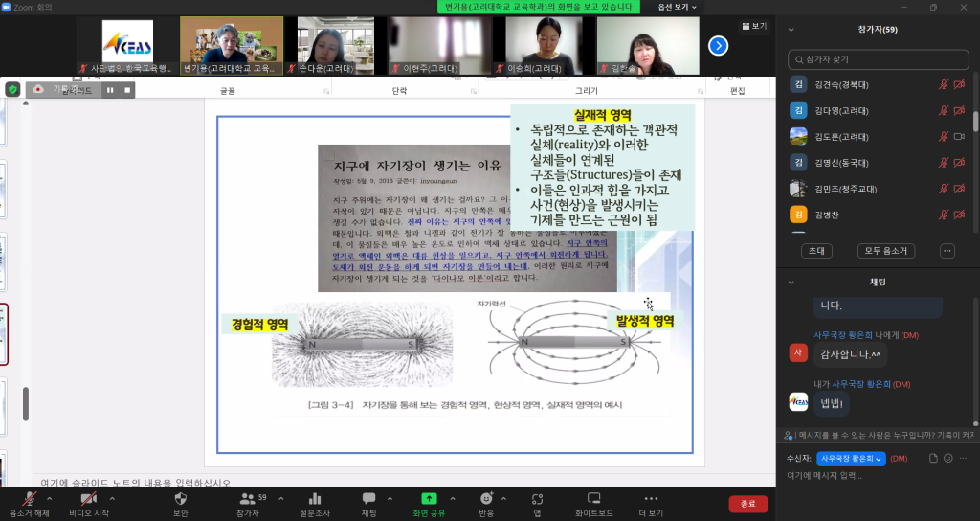This screenshot has height=521, width=980.
Task: Click the 모두 음소거 button
Action: click(885, 251)
